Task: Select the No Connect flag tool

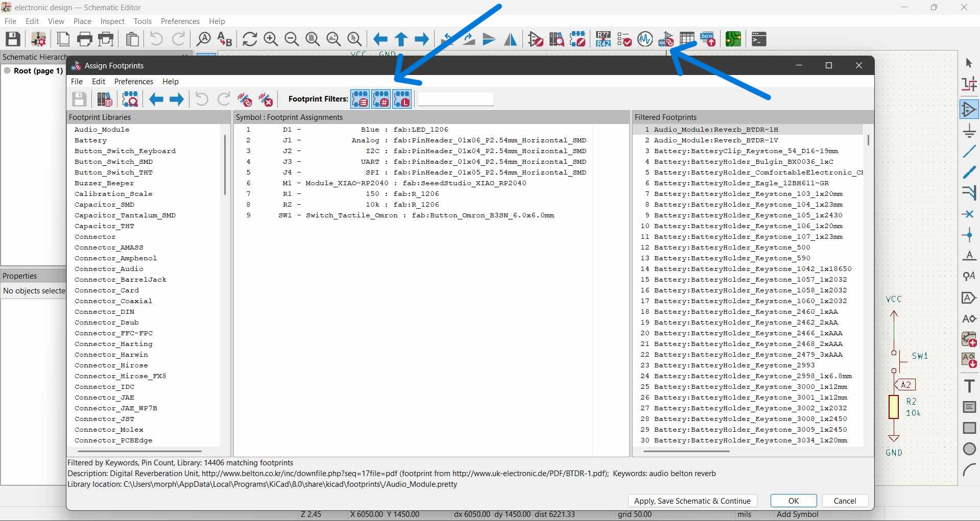Action: click(x=969, y=214)
